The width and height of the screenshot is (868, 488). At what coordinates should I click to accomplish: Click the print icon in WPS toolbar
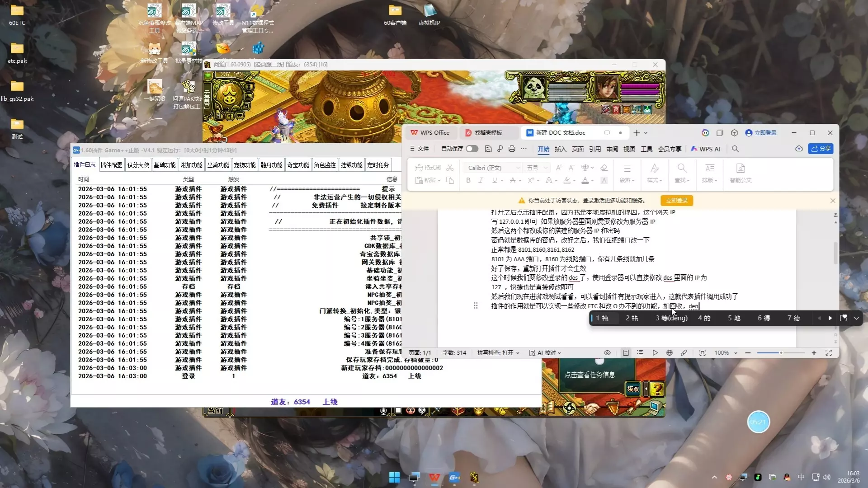[x=512, y=149]
